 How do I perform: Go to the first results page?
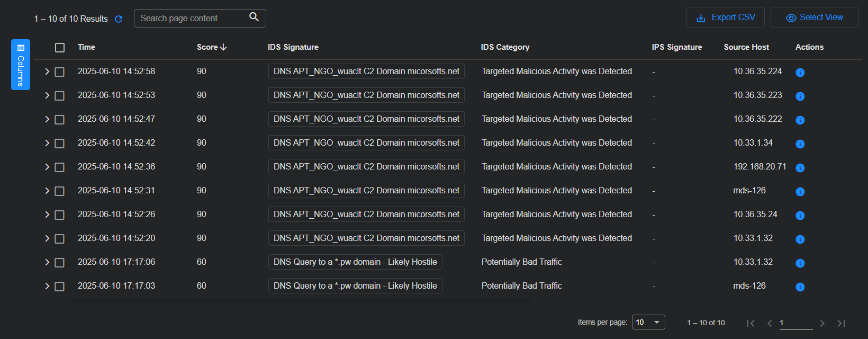click(751, 323)
